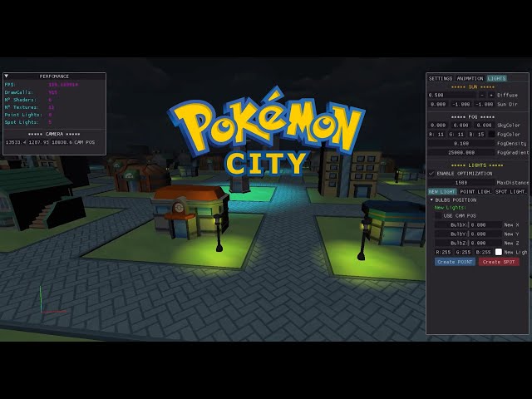Click the orange-roofed Pokémon Center building

[190, 211]
